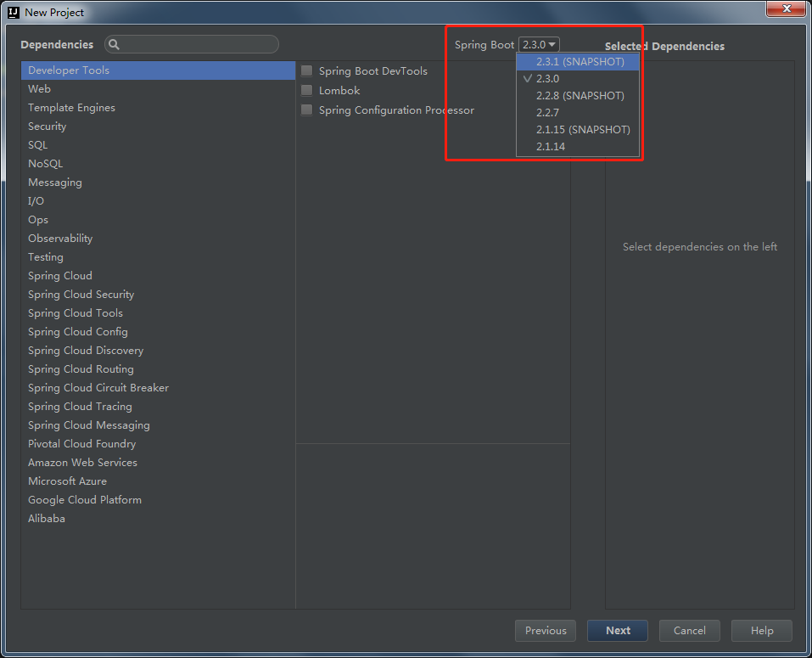Click the IntelliJ IDEA icon in title bar
812x658 pixels.
pyautogui.click(x=11, y=12)
